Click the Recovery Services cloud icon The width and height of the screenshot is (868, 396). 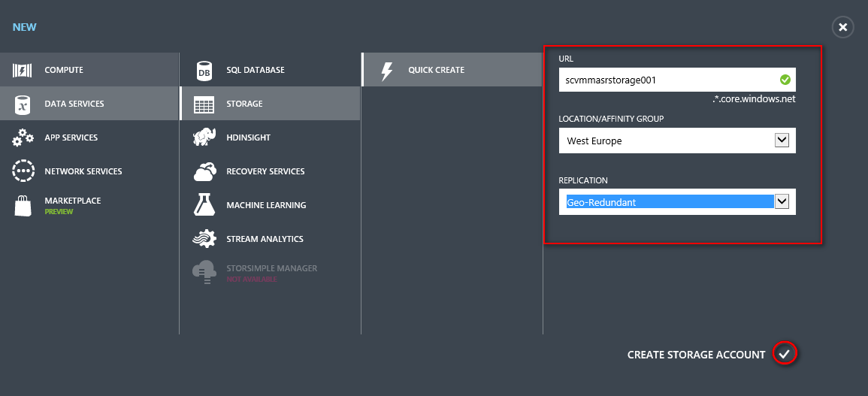coord(204,171)
